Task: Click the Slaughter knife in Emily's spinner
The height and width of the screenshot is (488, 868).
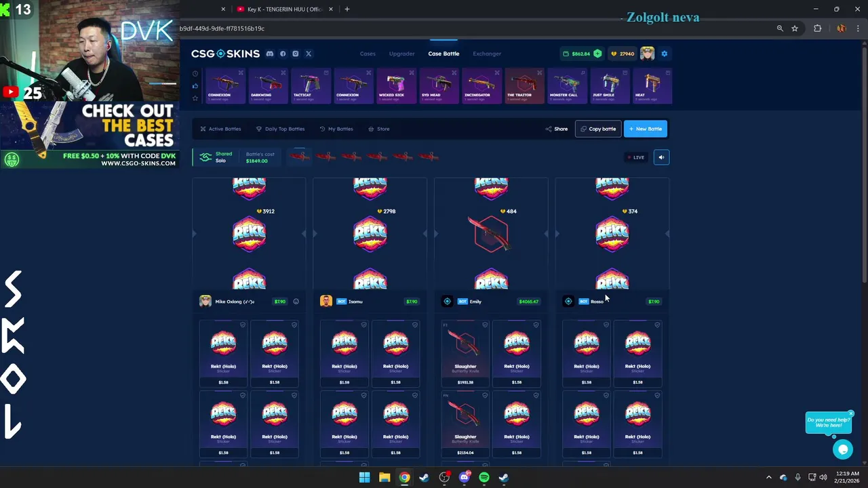Action: (x=491, y=235)
